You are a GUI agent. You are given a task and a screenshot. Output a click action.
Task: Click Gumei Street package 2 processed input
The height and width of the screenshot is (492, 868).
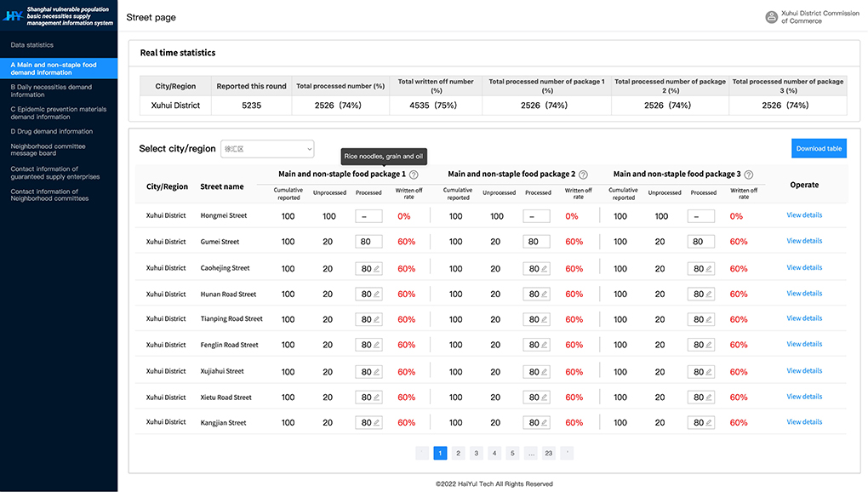pyautogui.click(x=536, y=242)
